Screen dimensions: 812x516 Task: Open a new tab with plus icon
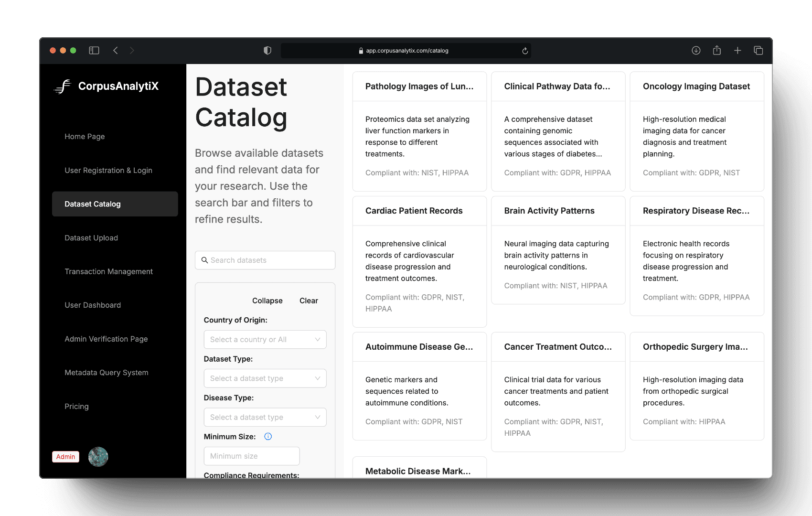pos(737,50)
